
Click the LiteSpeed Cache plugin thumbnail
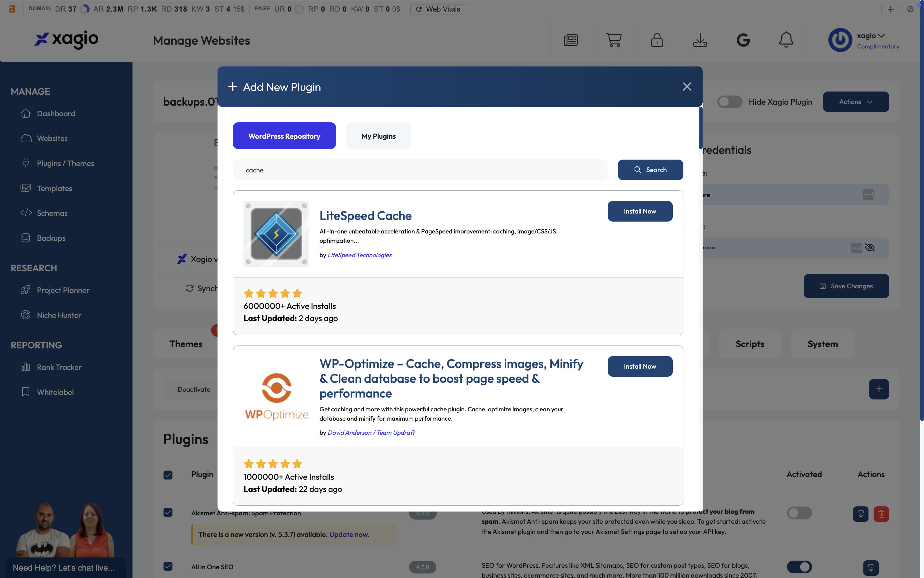coord(277,233)
